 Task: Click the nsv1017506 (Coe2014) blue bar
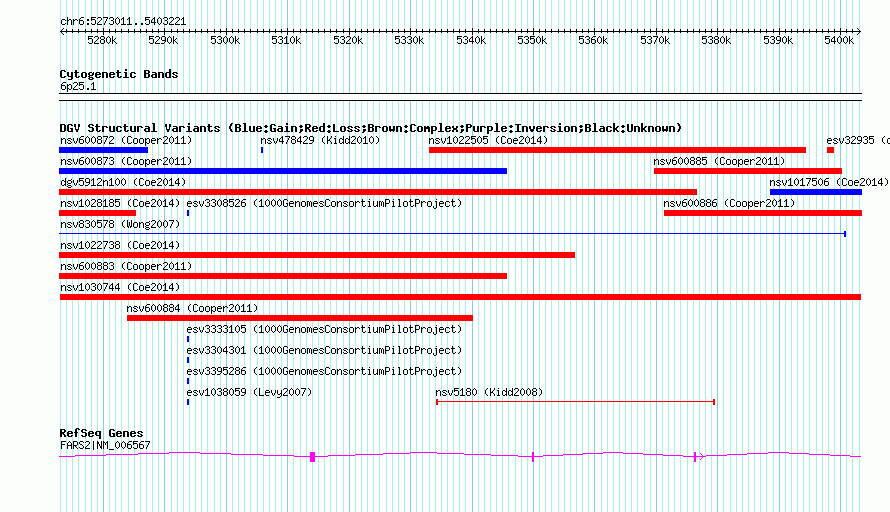816,192
